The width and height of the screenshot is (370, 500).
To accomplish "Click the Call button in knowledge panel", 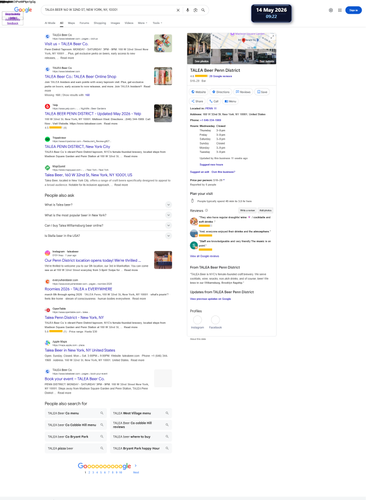I will coord(214,101).
